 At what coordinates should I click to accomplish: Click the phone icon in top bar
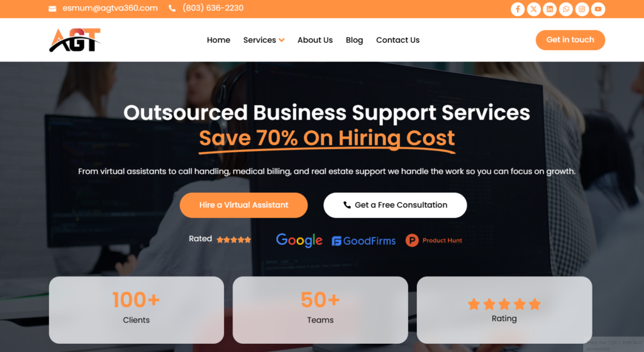click(x=172, y=8)
